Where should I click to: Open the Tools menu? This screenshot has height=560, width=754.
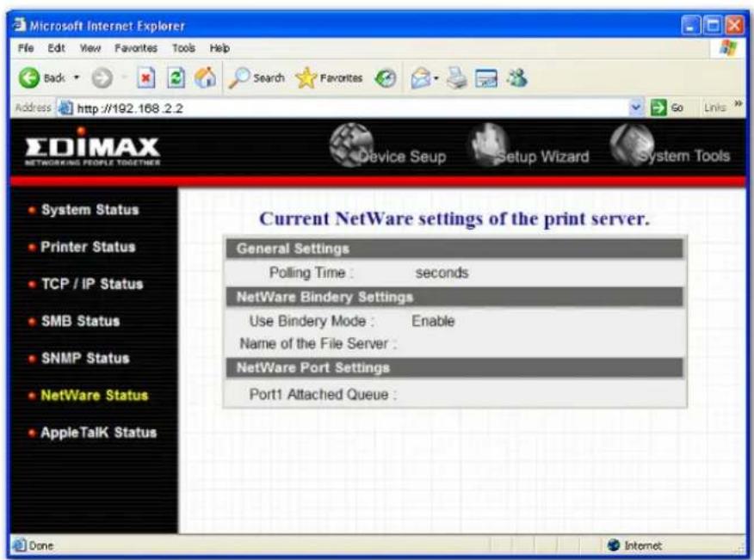click(x=183, y=48)
